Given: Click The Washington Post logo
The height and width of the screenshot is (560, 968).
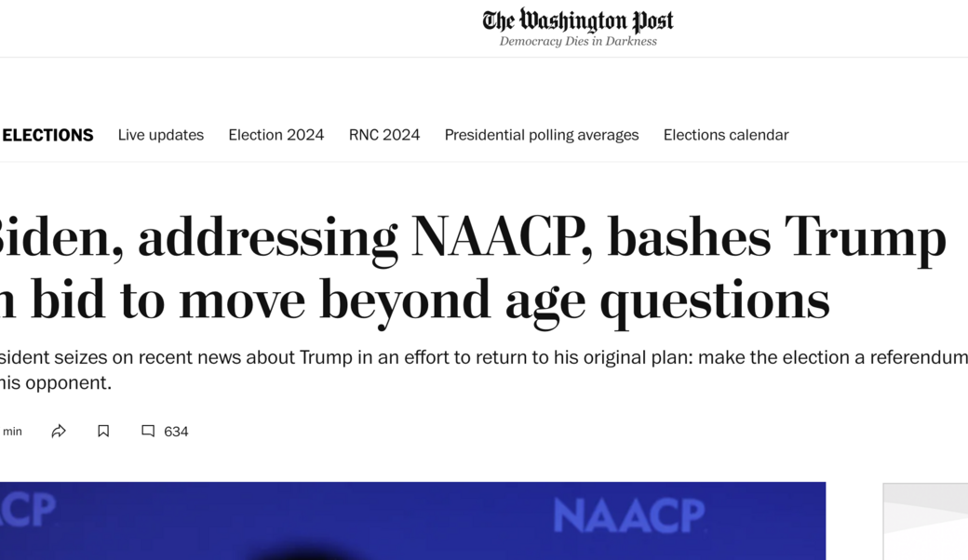Looking at the screenshot, I should tap(577, 20).
